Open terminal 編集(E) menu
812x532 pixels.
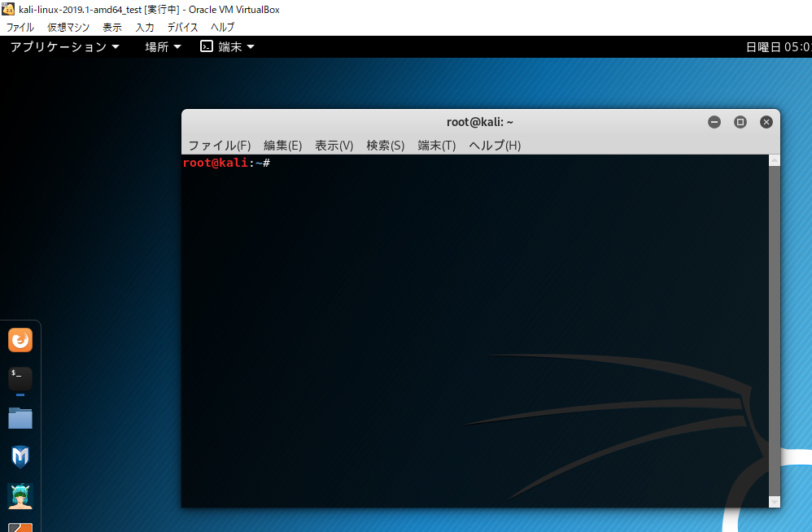click(x=283, y=146)
